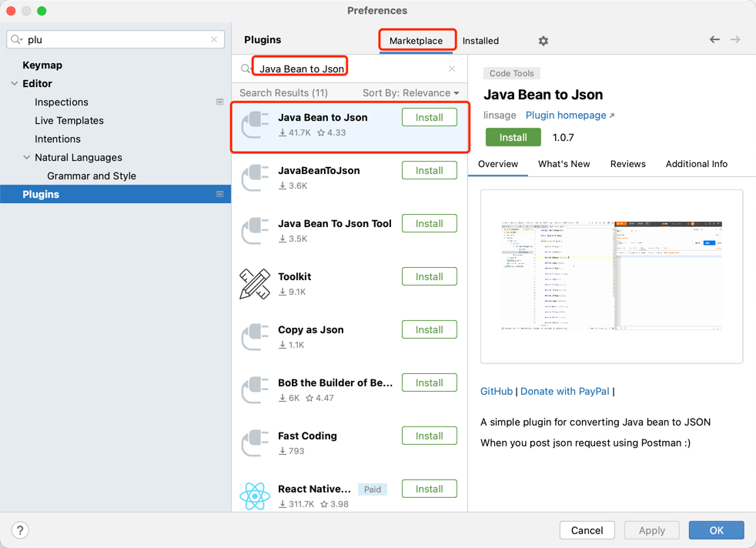756x548 pixels.
Task: Go forward with the right arrow
Action: 735,39
